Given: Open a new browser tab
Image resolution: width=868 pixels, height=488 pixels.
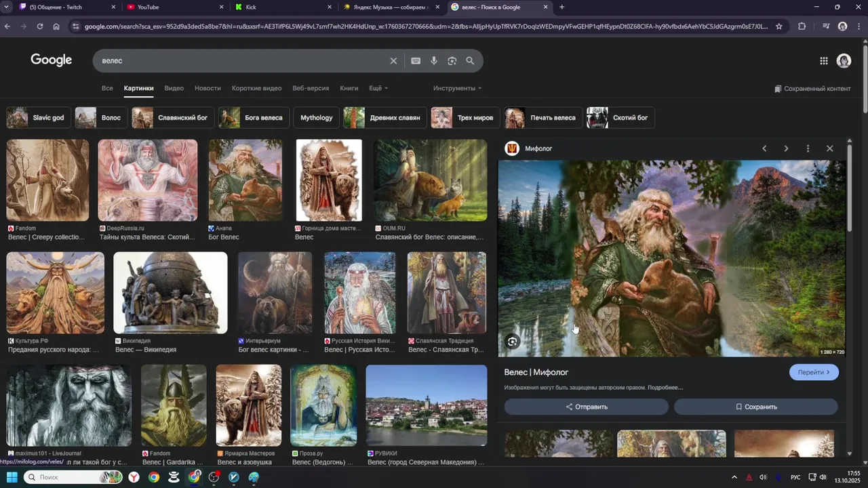Looking at the screenshot, I should [561, 7].
